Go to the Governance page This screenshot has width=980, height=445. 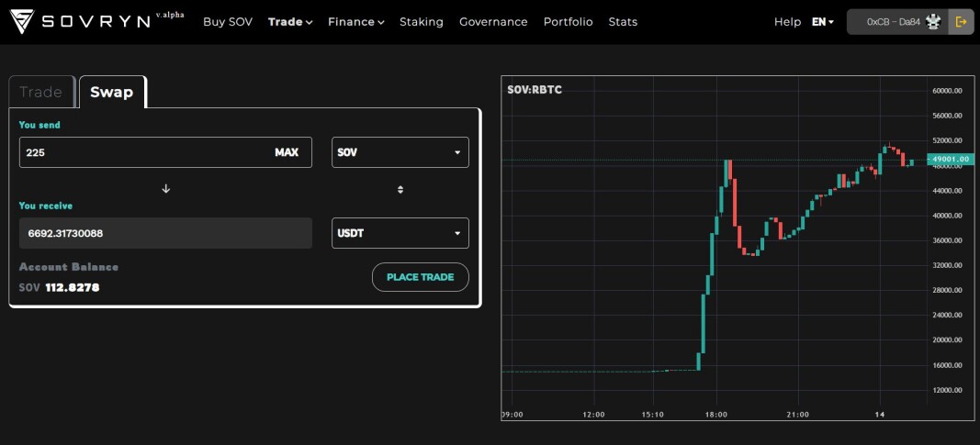[493, 22]
